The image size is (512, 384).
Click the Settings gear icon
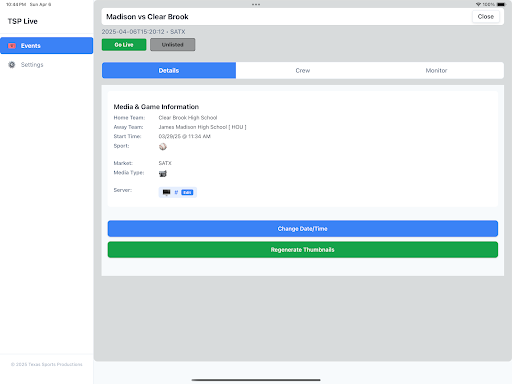tap(12, 65)
